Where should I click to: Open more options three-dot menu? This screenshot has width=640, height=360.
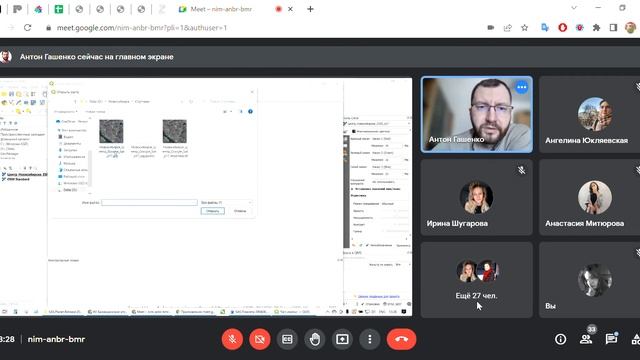tap(370, 339)
